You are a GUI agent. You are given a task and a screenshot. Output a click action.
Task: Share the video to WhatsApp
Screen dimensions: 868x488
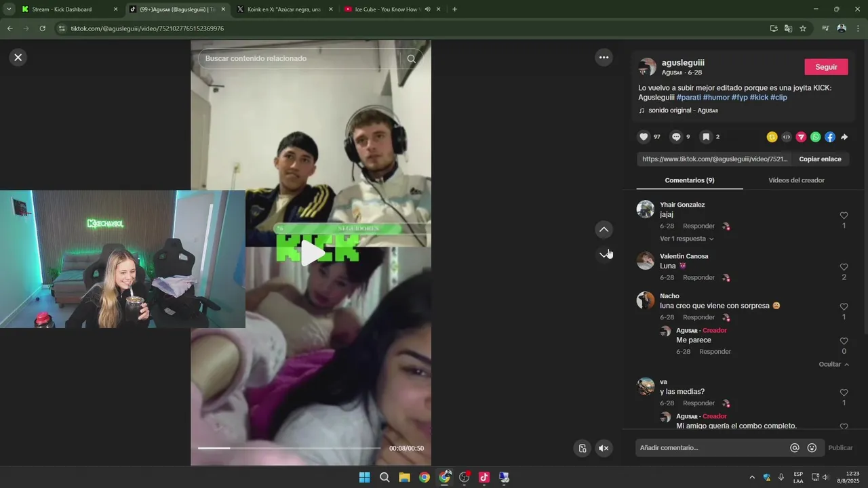coord(815,137)
